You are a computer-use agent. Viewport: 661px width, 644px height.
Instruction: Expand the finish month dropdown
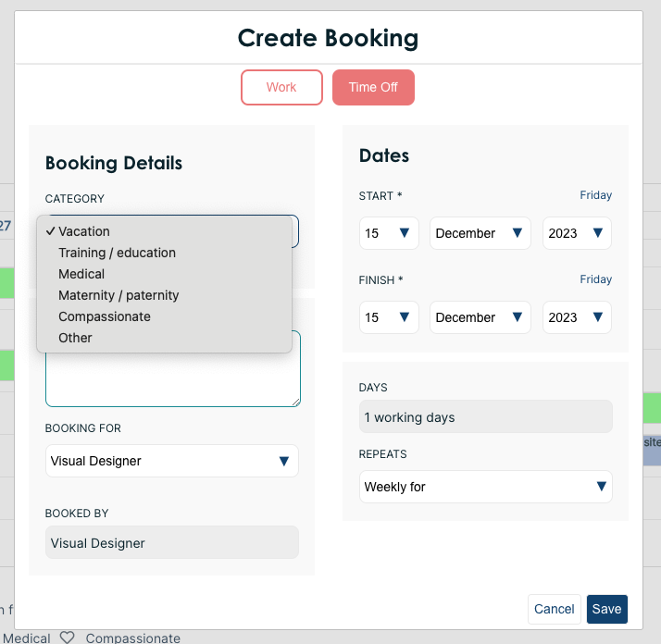click(x=480, y=317)
